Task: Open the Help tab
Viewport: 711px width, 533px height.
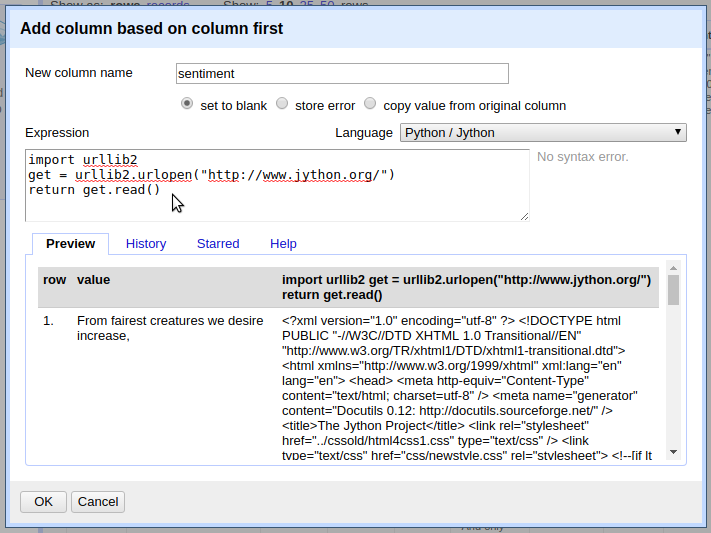Action: pyautogui.click(x=283, y=243)
